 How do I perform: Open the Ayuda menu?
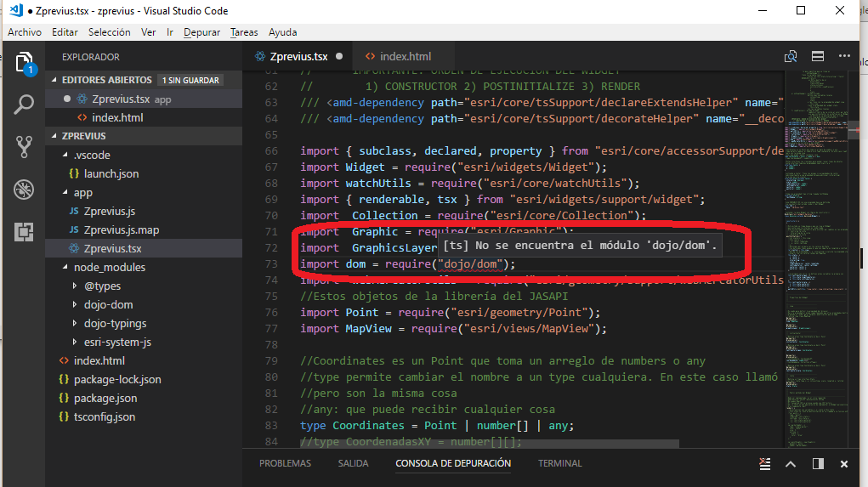(x=283, y=32)
